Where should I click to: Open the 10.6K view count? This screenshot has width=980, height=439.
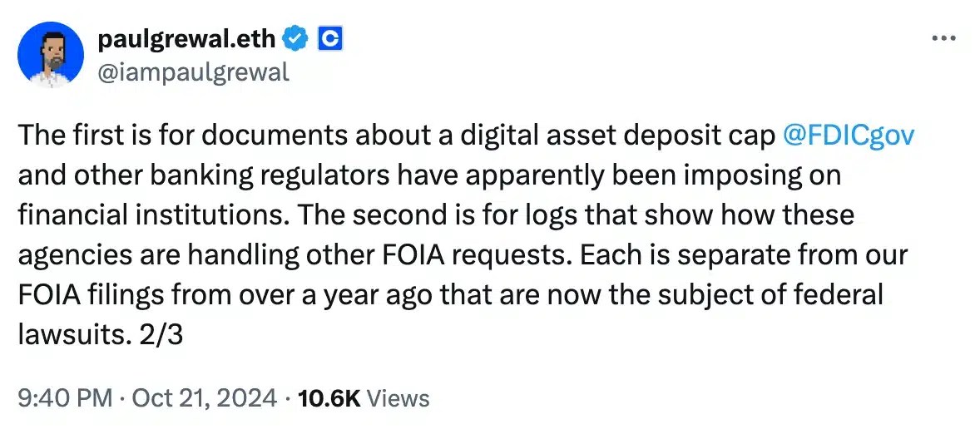pos(329,399)
